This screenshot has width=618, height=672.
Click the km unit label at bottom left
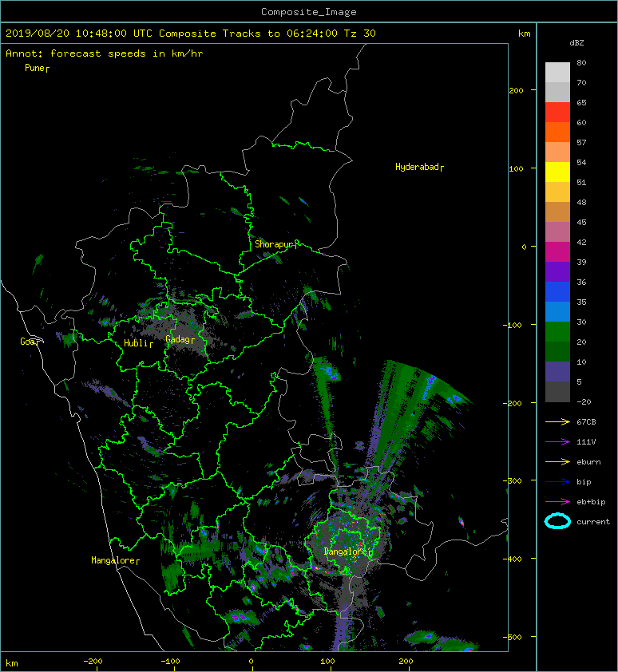12,663
